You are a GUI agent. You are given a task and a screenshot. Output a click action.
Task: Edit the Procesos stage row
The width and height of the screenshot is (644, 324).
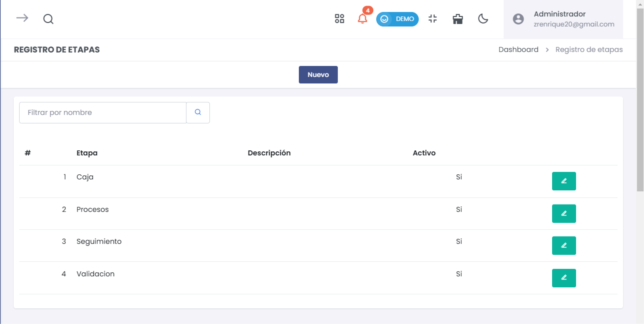(564, 213)
